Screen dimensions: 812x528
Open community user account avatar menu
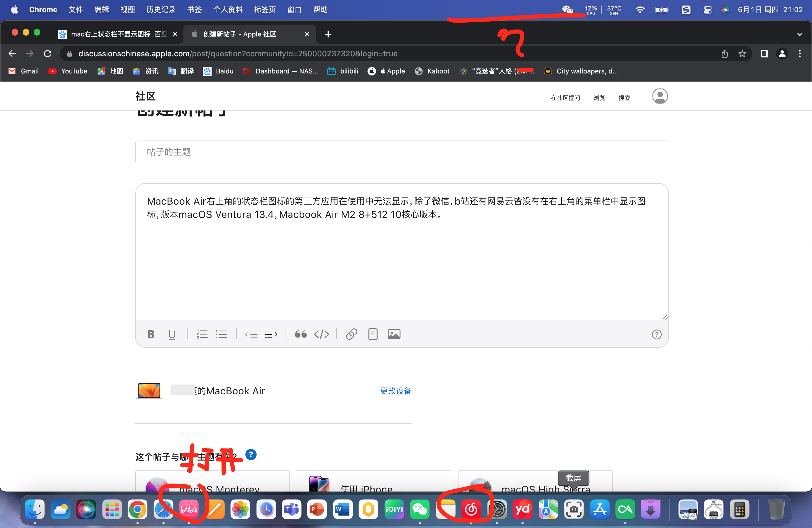point(660,97)
